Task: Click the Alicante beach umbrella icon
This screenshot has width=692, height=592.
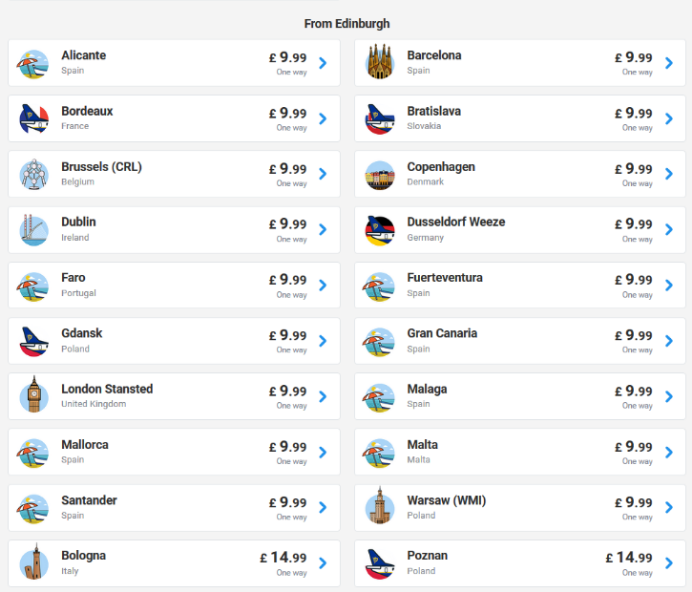Action: [x=34, y=64]
